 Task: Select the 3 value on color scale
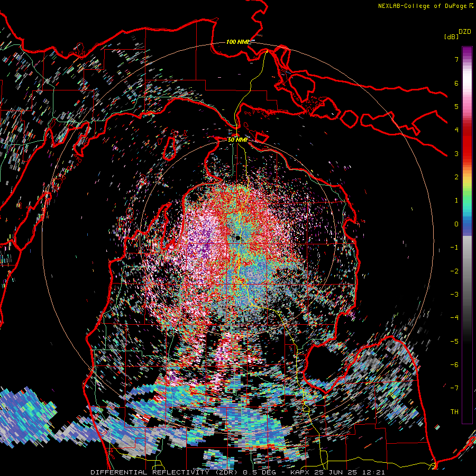pos(456,153)
